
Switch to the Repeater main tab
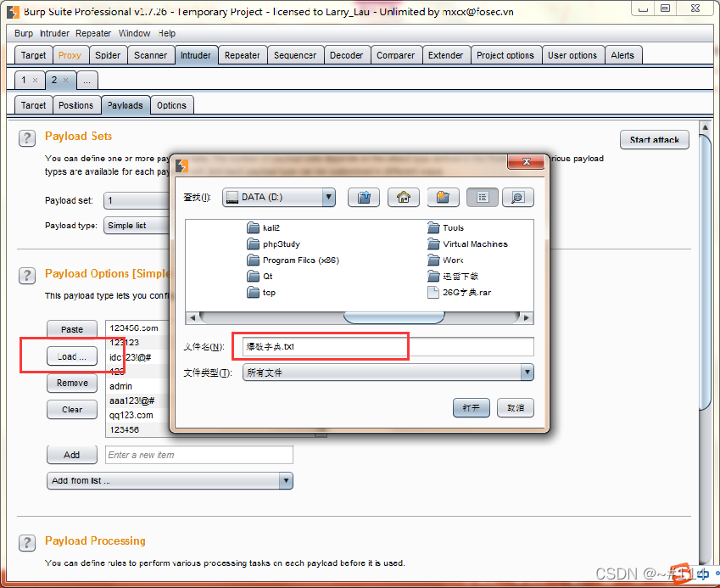(x=242, y=56)
